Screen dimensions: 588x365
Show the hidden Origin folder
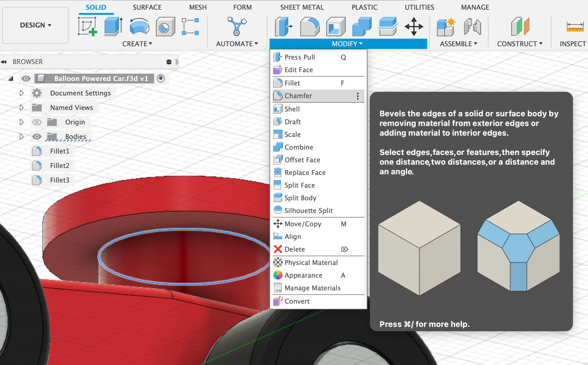pyautogui.click(x=37, y=122)
